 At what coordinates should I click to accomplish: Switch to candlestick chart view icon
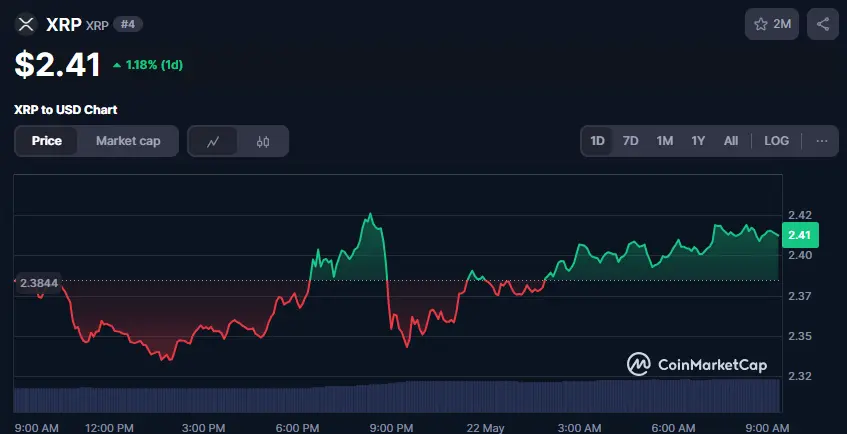coord(263,142)
